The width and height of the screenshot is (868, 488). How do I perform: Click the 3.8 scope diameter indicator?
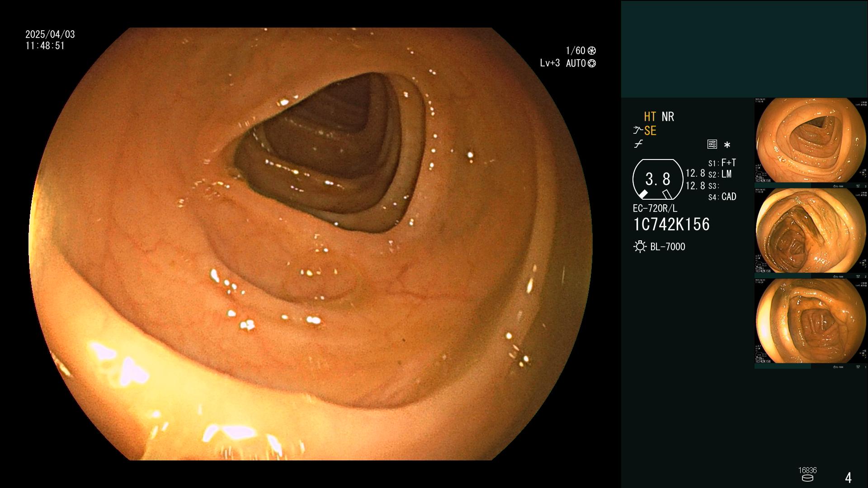click(658, 179)
